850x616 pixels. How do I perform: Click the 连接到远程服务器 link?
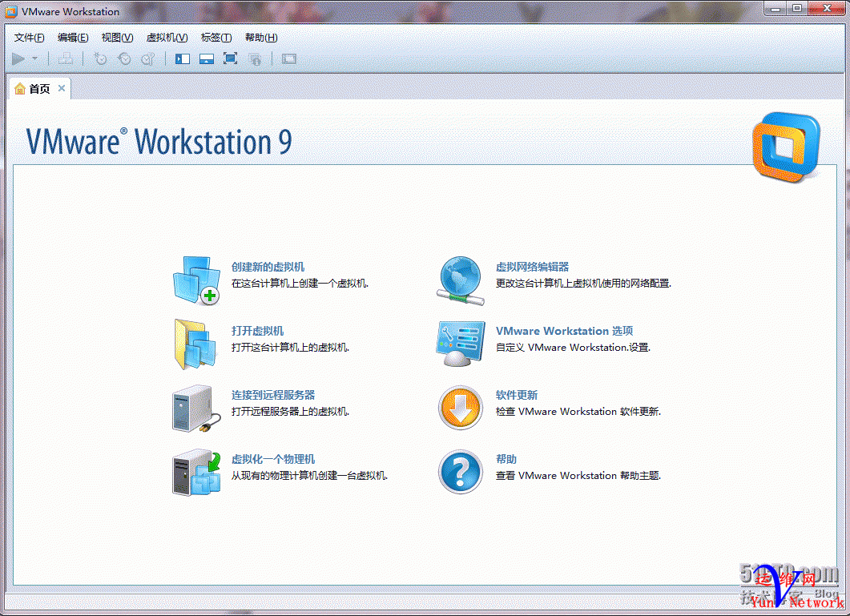pos(273,395)
